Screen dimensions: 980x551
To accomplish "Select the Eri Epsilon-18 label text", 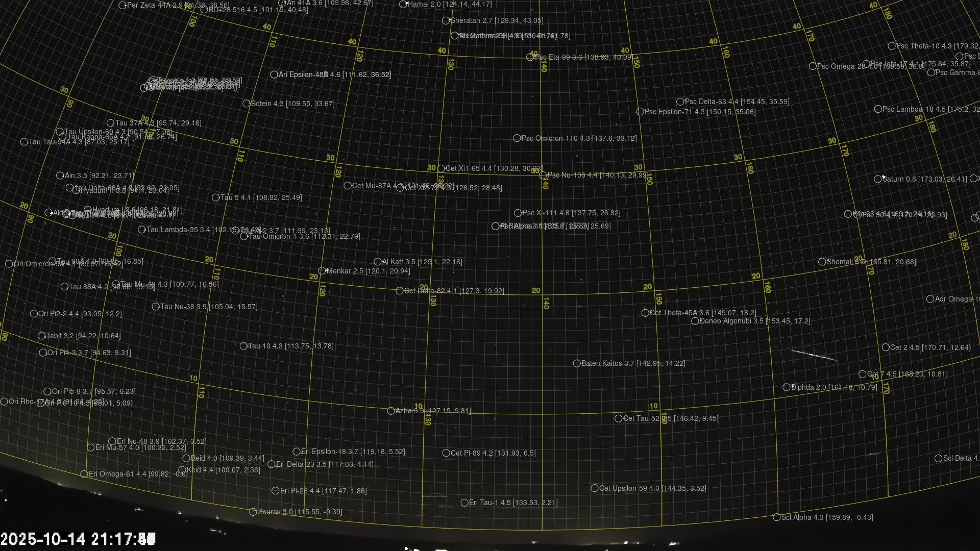I will (353, 452).
